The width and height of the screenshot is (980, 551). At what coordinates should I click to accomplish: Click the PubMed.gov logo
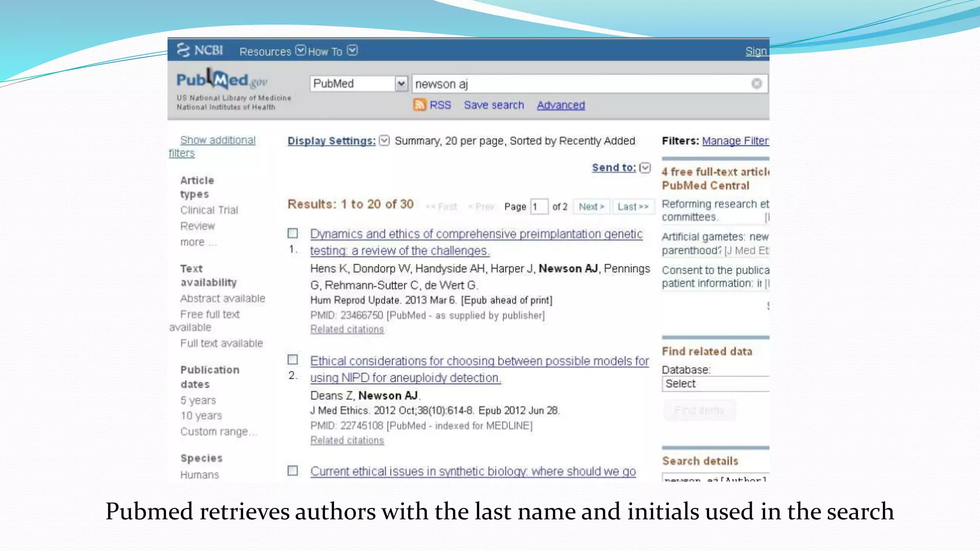click(x=222, y=79)
